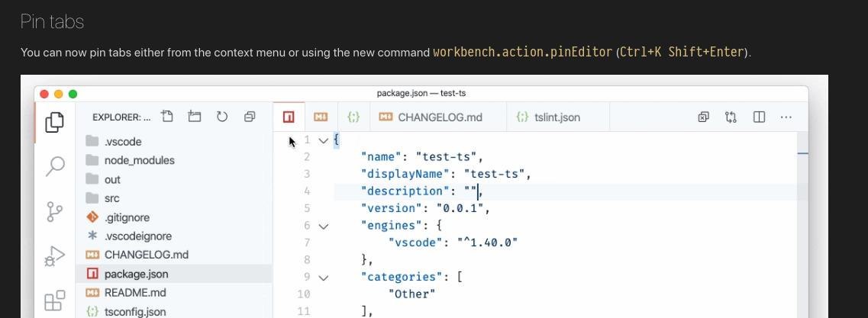Open the .gitignore file
This screenshot has height=318, width=868.
coord(174,217)
